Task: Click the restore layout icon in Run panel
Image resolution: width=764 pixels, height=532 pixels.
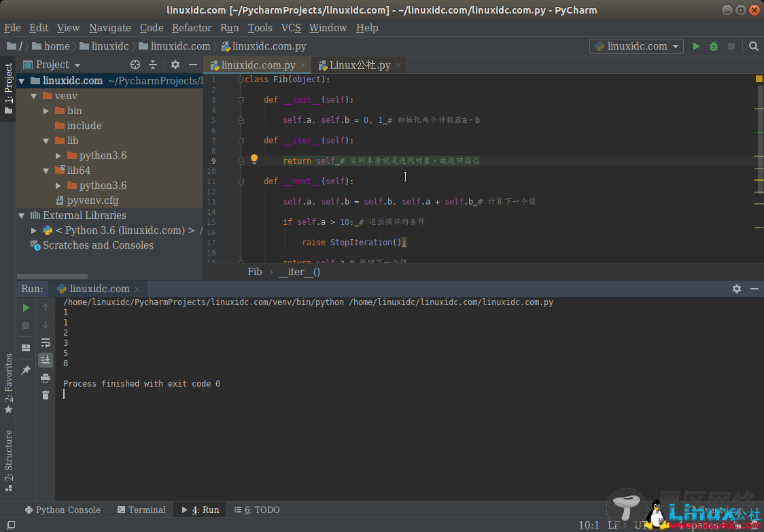Action: [x=27, y=348]
